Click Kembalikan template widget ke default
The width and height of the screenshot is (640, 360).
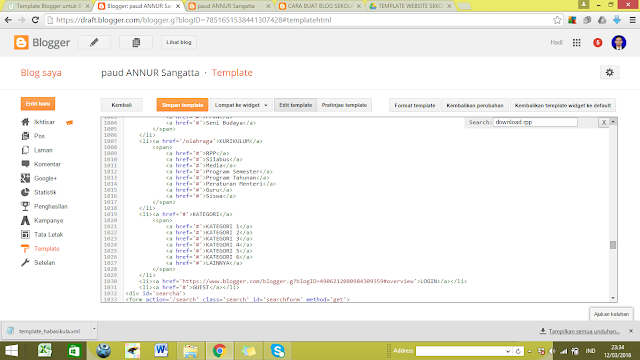(562, 105)
